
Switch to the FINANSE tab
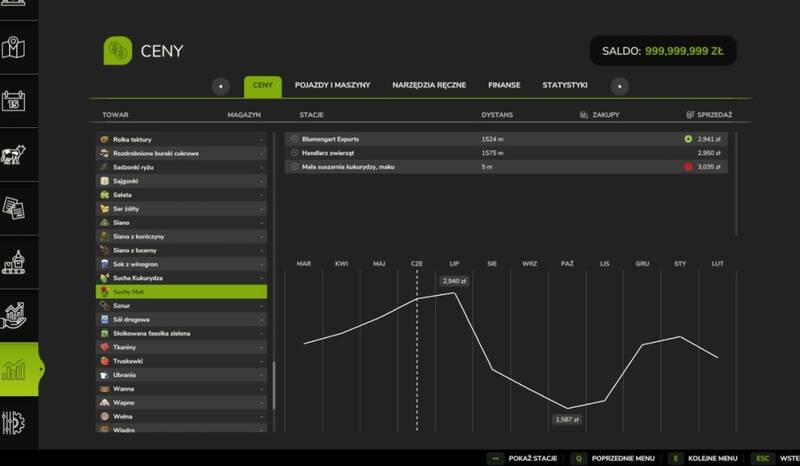click(x=503, y=86)
